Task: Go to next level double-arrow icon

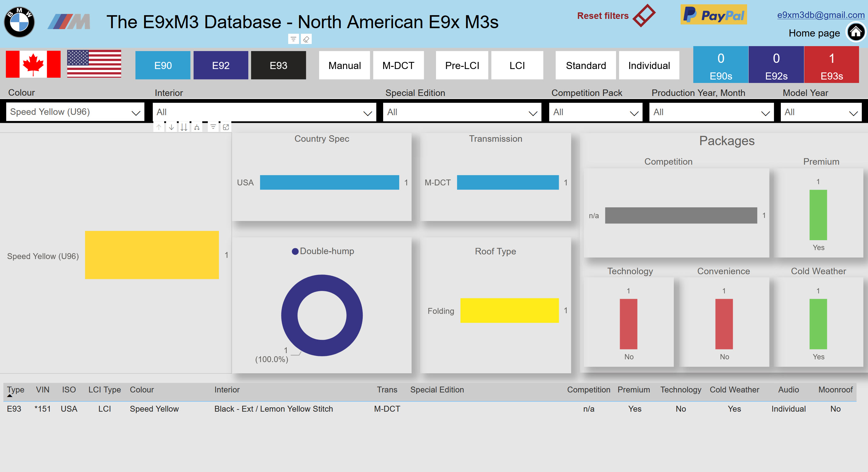Action: pos(184,127)
